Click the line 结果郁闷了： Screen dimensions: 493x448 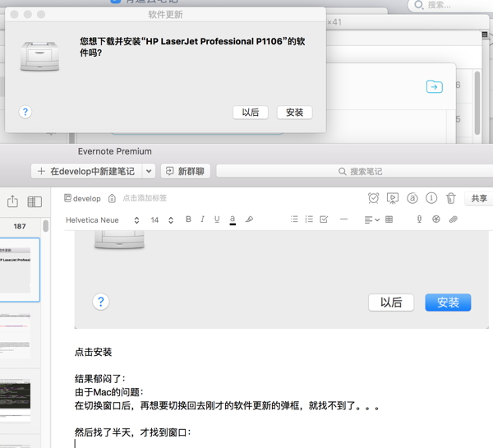coord(100,378)
